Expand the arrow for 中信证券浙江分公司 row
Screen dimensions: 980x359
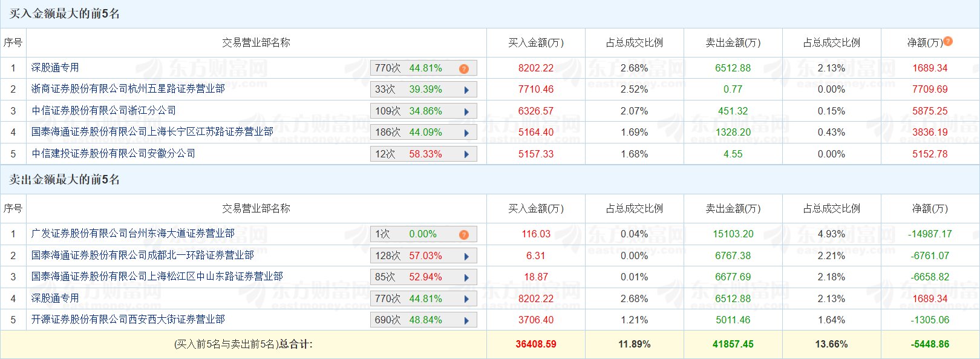pos(466,111)
